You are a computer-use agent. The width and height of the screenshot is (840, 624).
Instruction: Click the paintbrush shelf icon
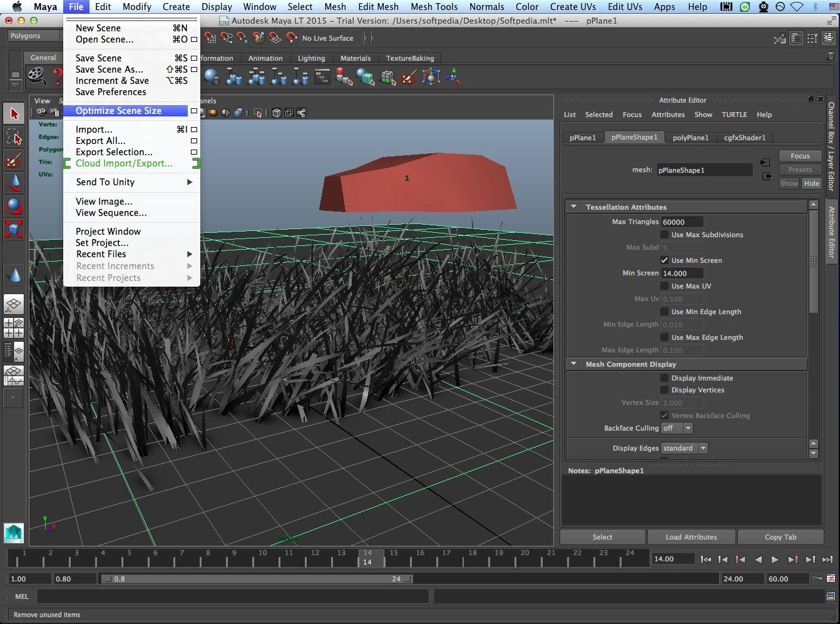pos(409,77)
